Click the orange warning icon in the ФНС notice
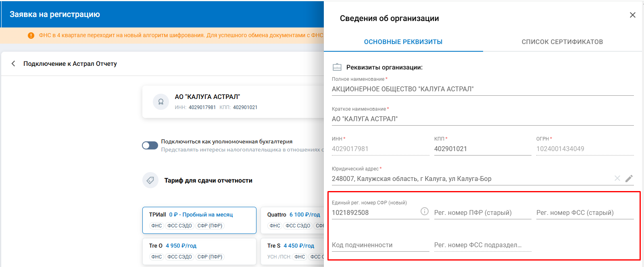 (31, 36)
